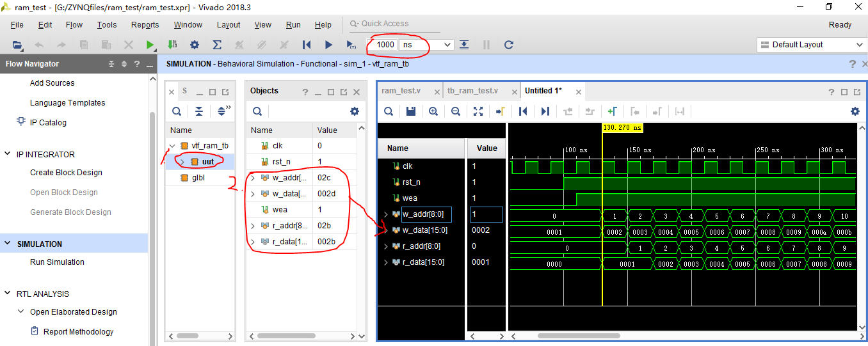Click Add Sources in Flow Navigator
Screen dimensions: 868x346
click(x=52, y=83)
